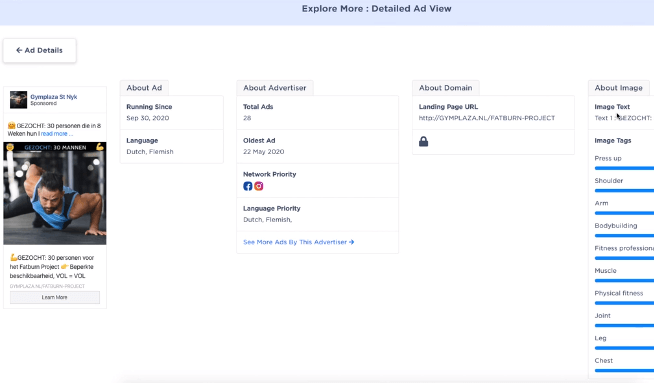Click the 'Sponsored' label under advertiser name
The height and width of the screenshot is (383, 654).
pyautogui.click(x=43, y=103)
